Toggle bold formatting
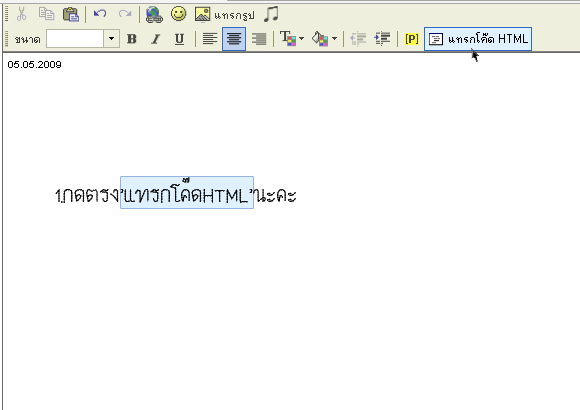This screenshot has width=580, height=410. 132,38
